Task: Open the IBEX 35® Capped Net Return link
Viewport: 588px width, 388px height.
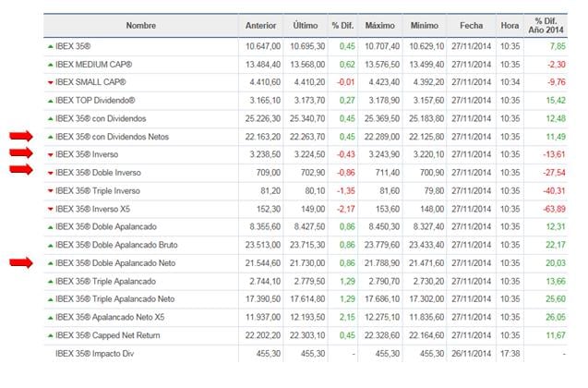Action: click(110, 335)
